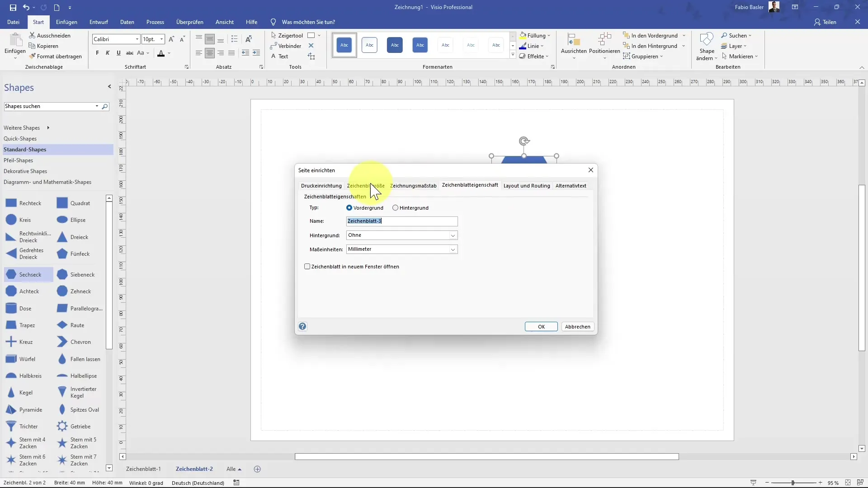
Task: Click the bullet list icon
Action: coord(234,39)
